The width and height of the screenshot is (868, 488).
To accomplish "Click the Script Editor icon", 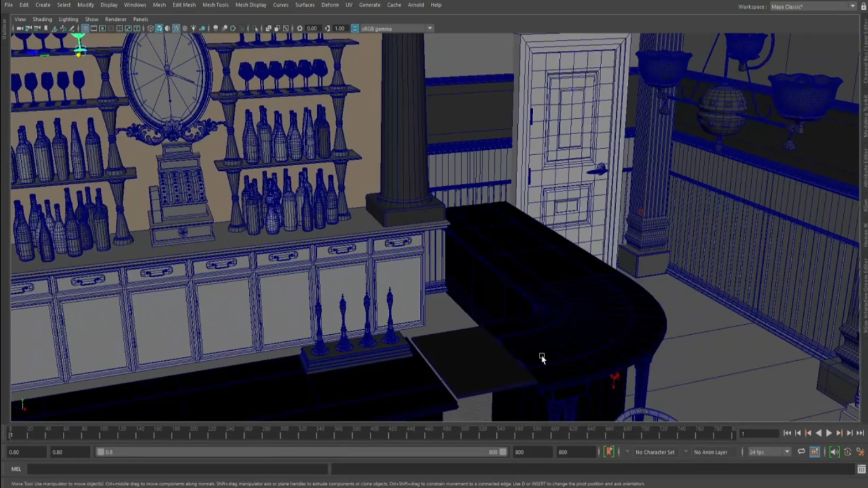I will [x=861, y=470].
